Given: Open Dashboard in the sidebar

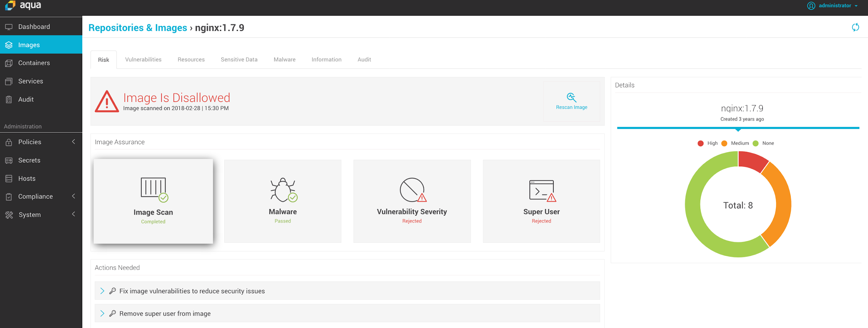Looking at the screenshot, I should [41, 27].
